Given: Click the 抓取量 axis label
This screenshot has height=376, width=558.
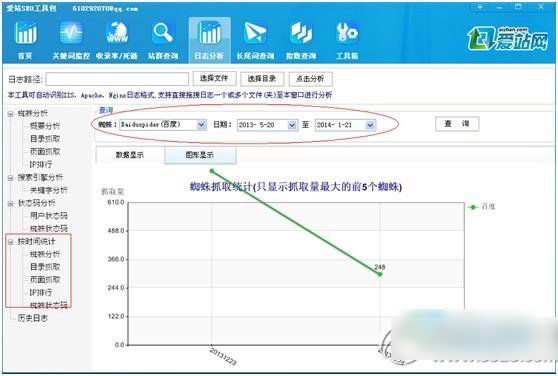Looking at the screenshot, I should tap(112, 192).
